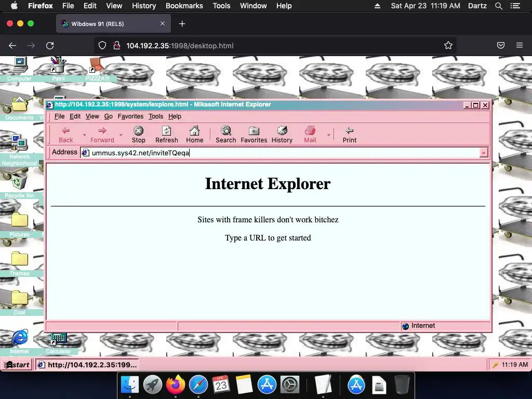532x399 pixels.
Task: Bookmark this page with the star icon
Action: pyautogui.click(x=448, y=46)
